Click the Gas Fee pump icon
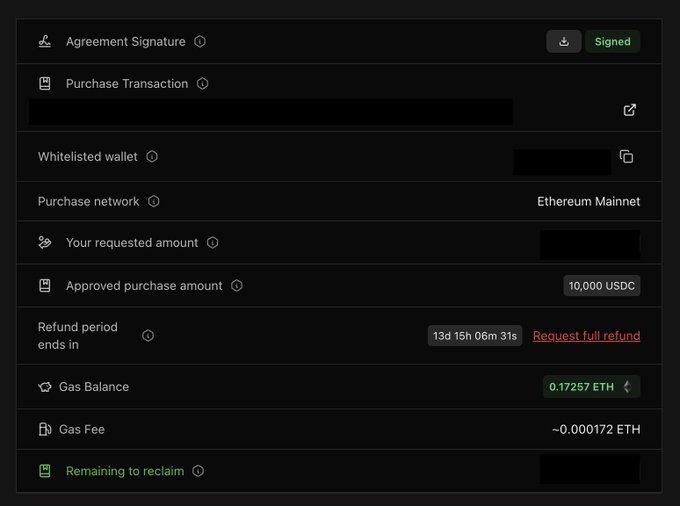The width and height of the screenshot is (680, 506). (x=45, y=429)
